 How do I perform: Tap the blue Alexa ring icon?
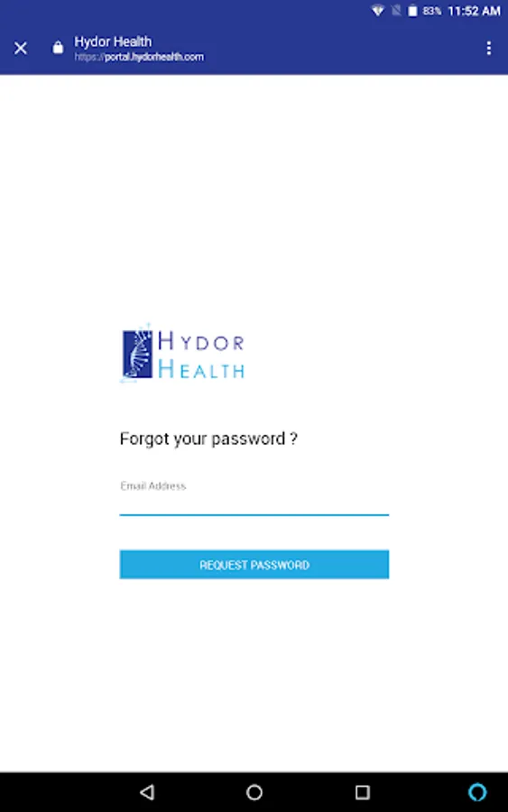[x=477, y=792]
